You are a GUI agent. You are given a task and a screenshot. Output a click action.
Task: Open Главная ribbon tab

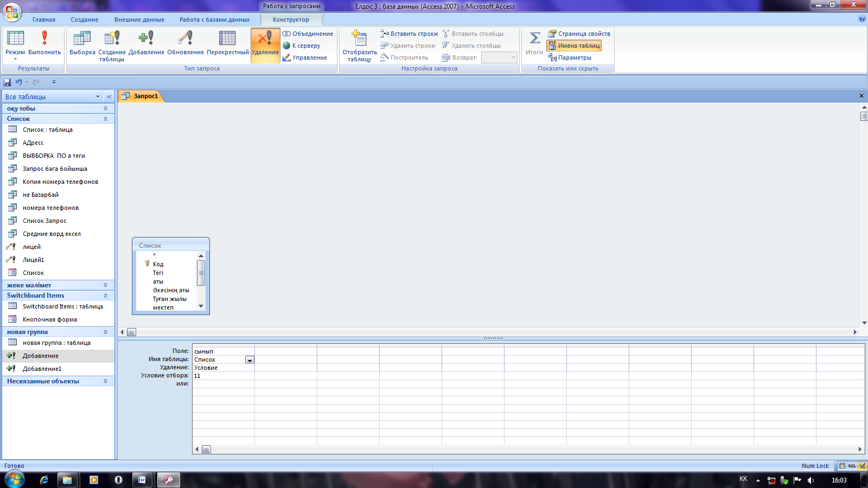click(x=44, y=20)
